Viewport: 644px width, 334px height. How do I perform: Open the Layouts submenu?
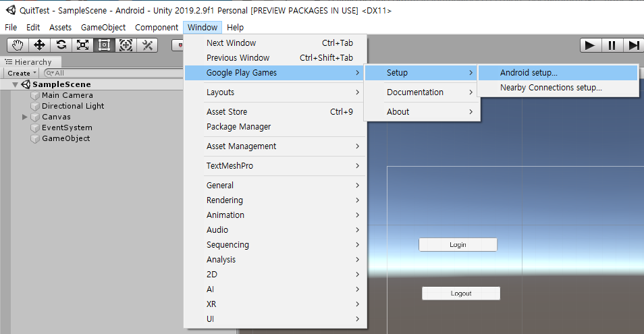click(x=275, y=92)
